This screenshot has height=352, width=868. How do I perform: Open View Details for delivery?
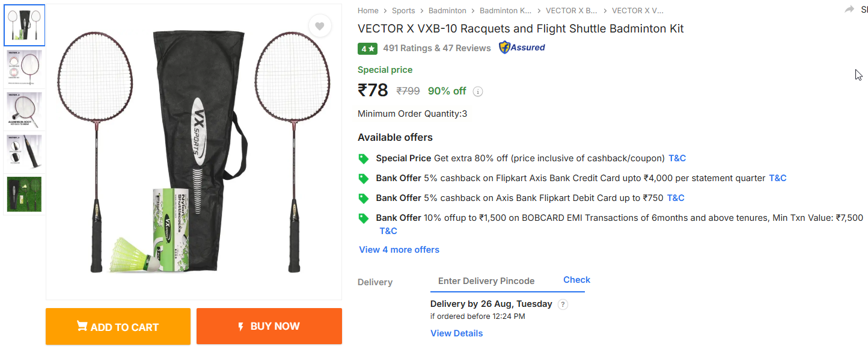(x=456, y=333)
